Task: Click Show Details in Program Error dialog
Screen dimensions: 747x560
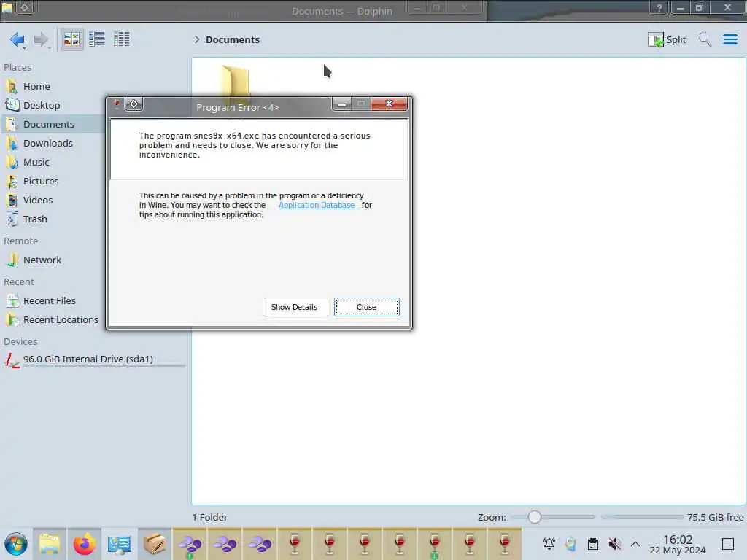Action: click(295, 307)
